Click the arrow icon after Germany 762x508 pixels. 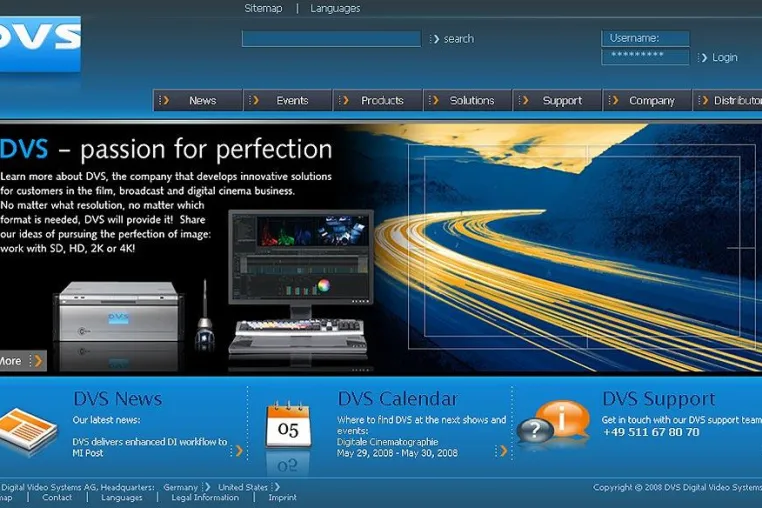(207, 487)
